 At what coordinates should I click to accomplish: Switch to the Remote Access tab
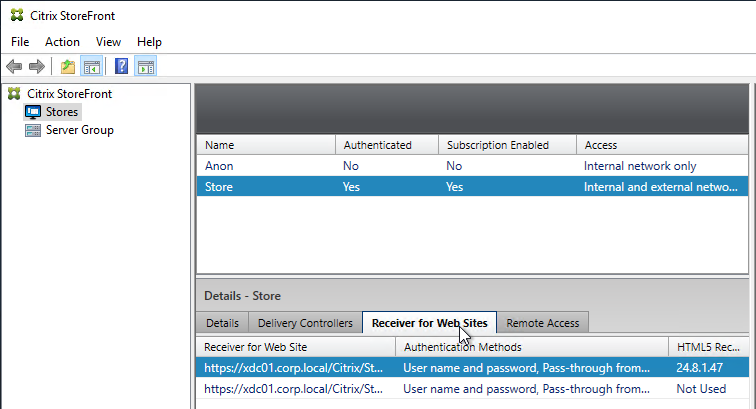click(543, 323)
